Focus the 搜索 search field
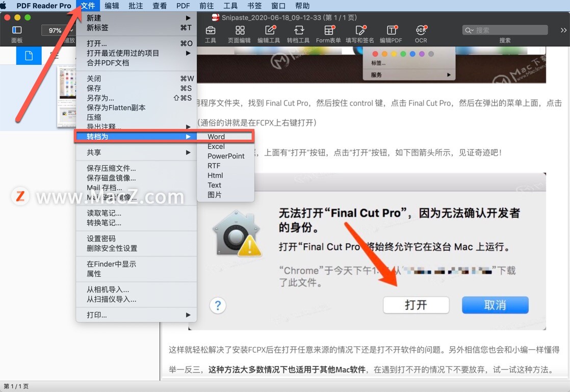 (x=505, y=31)
